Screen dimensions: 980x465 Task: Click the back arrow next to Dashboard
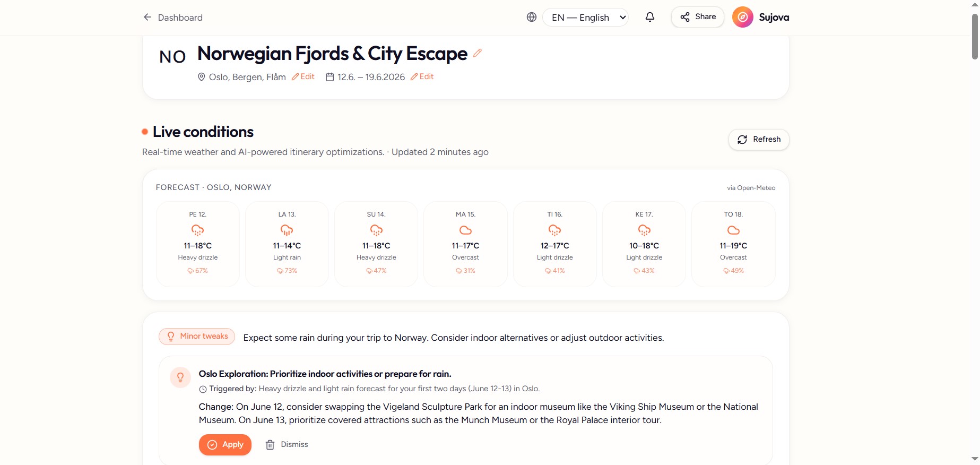(148, 17)
